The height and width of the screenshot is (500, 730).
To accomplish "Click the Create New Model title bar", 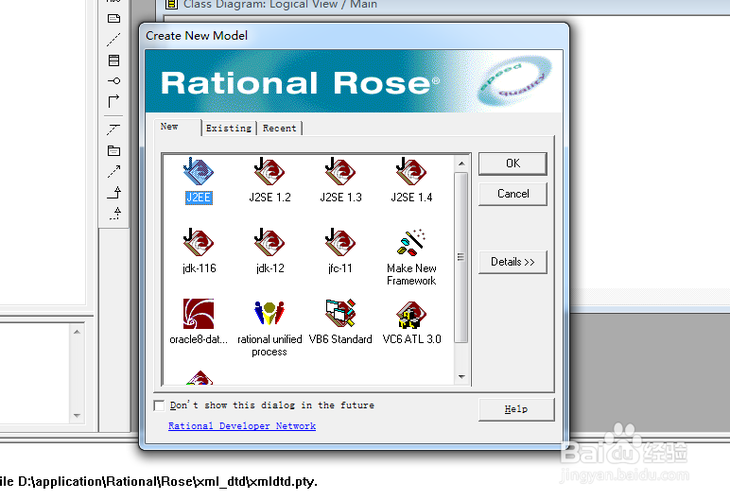I will (354, 36).
